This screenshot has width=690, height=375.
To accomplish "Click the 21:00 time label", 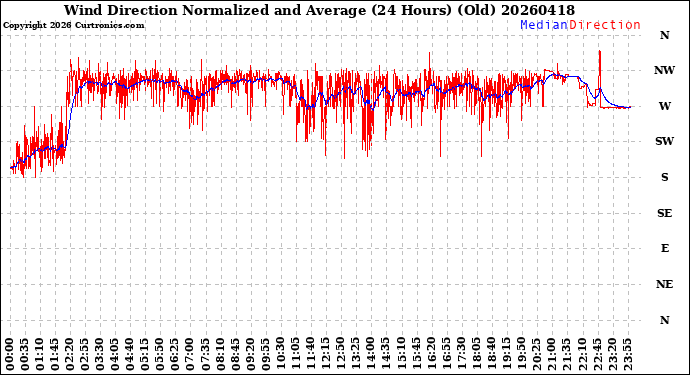I will pyautogui.click(x=551, y=354).
